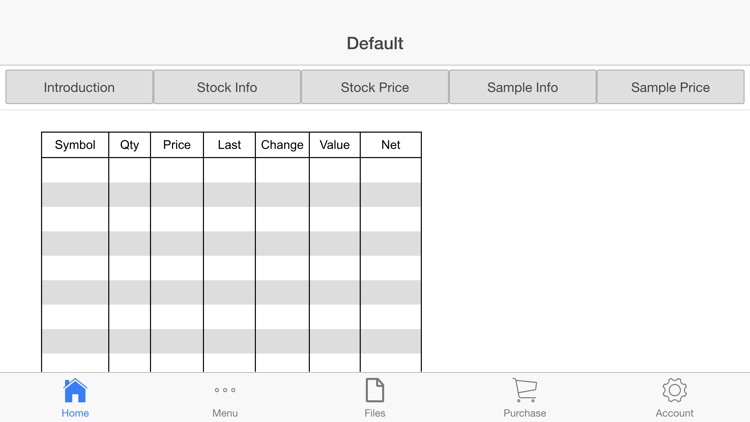Click the Change column header

[x=282, y=145]
